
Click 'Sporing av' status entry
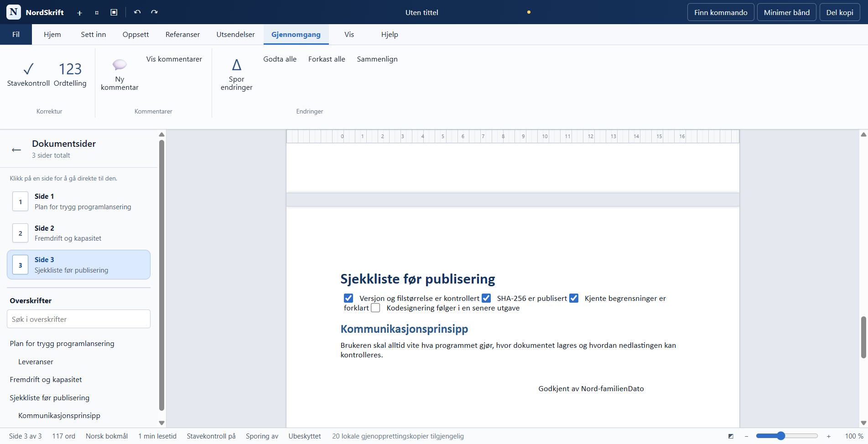[262, 436]
